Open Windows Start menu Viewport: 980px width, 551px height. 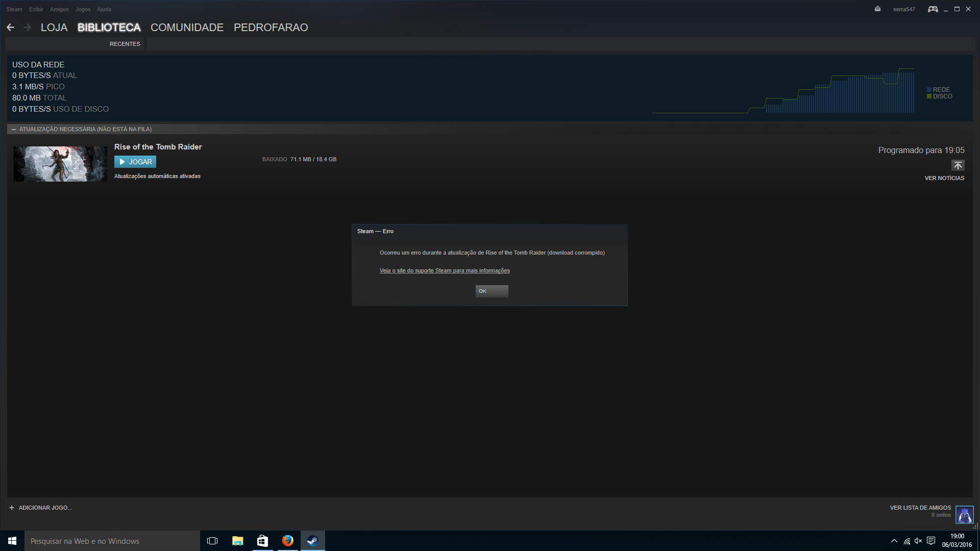click(12, 541)
